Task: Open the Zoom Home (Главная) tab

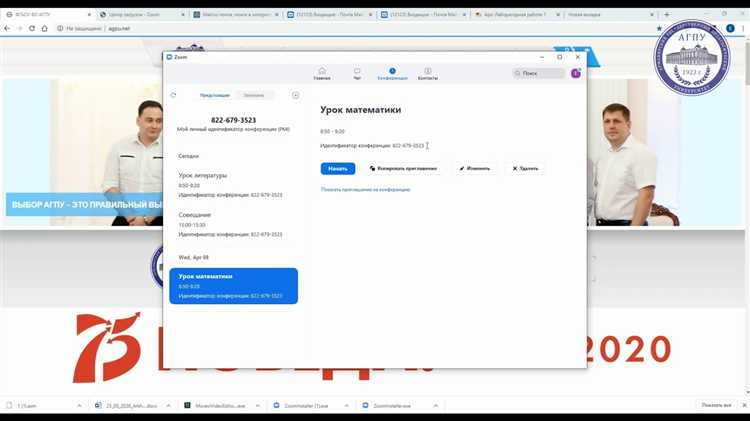Action: [322, 74]
